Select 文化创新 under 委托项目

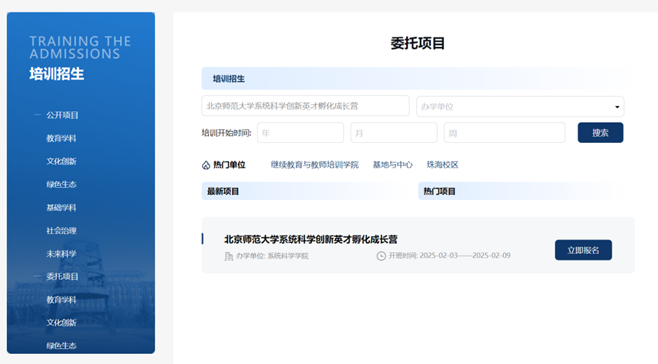tap(61, 322)
